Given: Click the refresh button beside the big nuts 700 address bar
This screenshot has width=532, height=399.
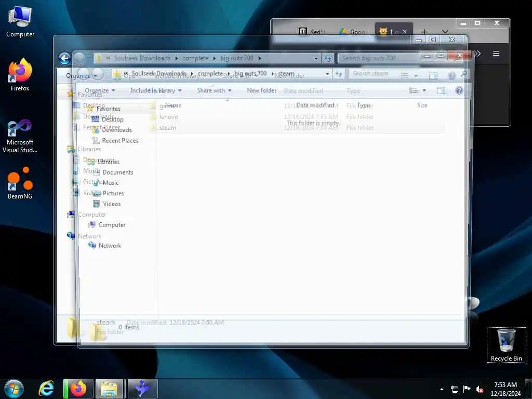Looking at the screenshot, I should coord(328,58).
